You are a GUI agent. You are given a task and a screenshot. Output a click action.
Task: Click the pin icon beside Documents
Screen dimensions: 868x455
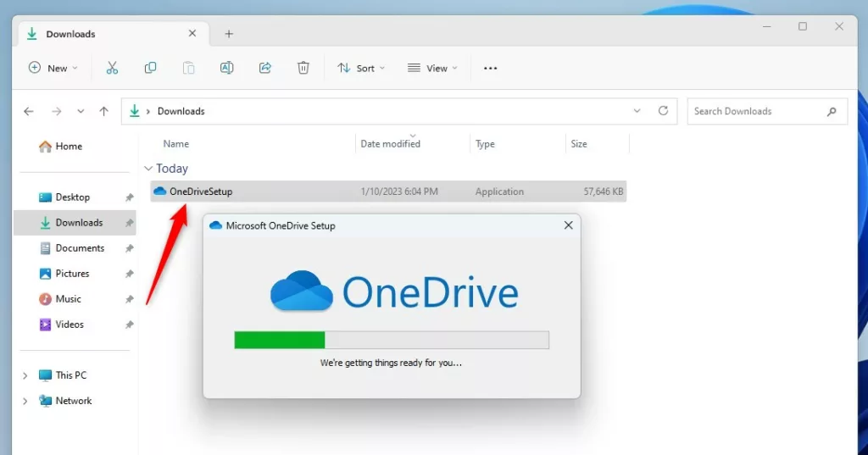point(129,248)
